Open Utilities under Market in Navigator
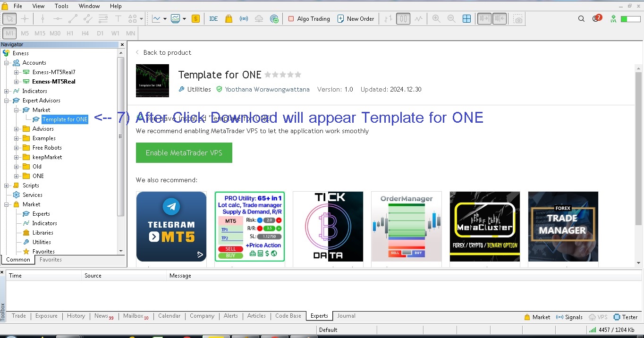 (x=42, y=242)
